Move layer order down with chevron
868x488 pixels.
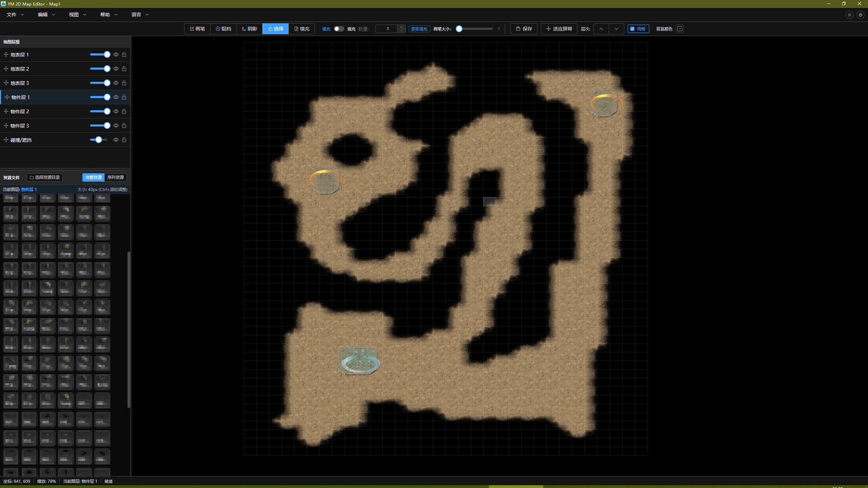click(616, 29)
